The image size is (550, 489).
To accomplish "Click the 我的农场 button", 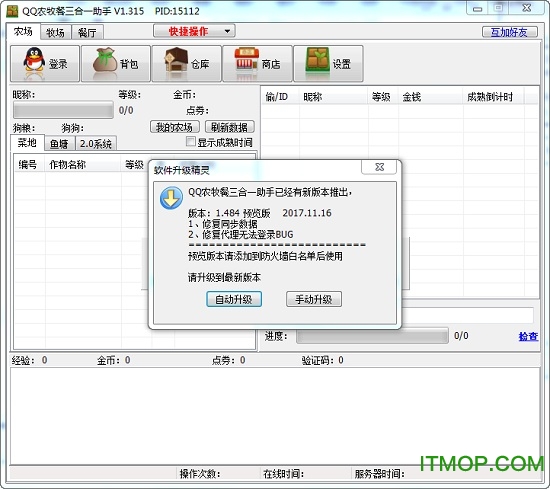I will click(174, 127).
